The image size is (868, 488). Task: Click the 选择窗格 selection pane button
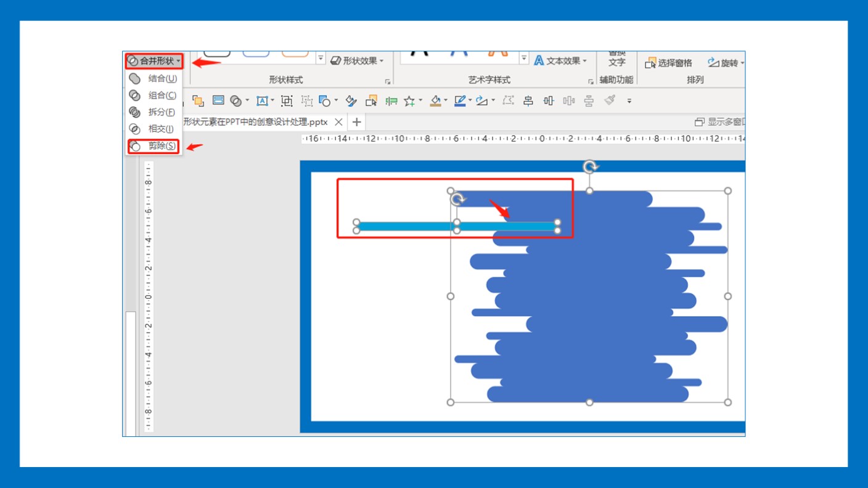[x=668, y=63]
